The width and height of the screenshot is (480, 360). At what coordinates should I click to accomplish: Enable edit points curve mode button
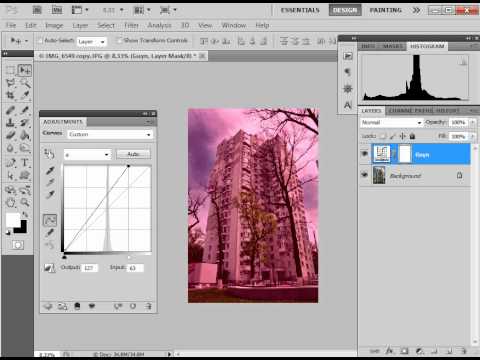pyautogui.click(x=50, y=220)
